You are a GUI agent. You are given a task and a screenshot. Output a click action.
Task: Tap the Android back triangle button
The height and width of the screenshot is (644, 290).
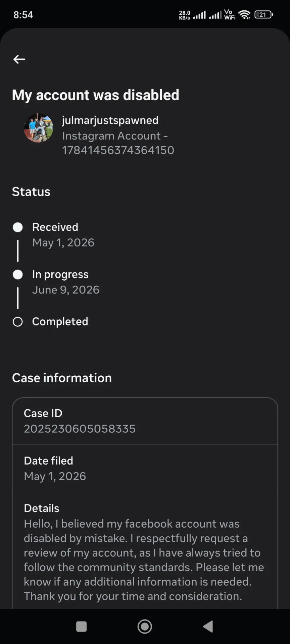[x=208, y=626]
